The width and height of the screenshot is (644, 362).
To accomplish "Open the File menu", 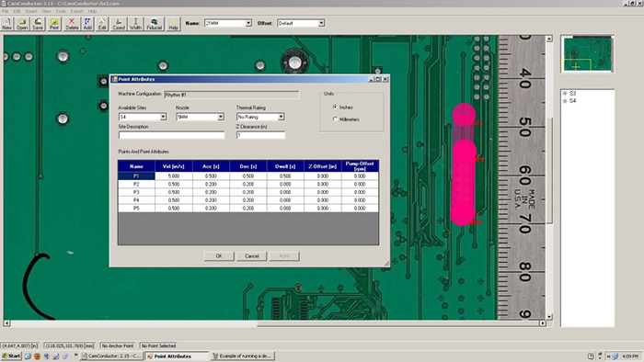I will click(6, 11).
